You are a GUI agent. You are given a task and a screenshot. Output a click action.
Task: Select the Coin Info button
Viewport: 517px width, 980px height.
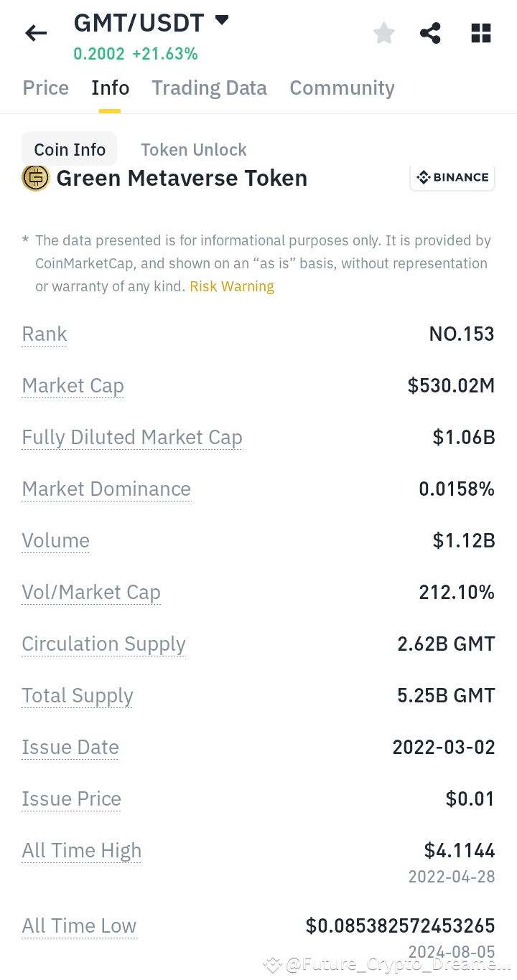coord(70,149)
